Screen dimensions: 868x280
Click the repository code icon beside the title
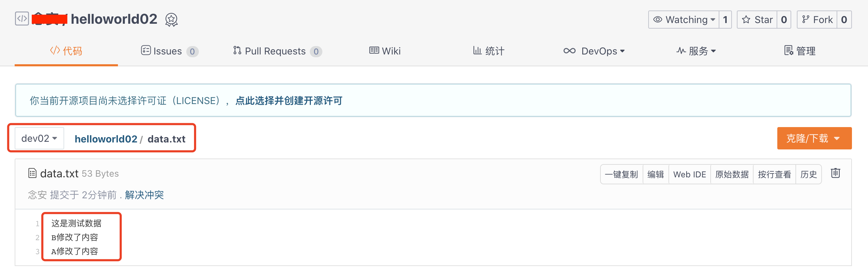click(x=22, y=19)
